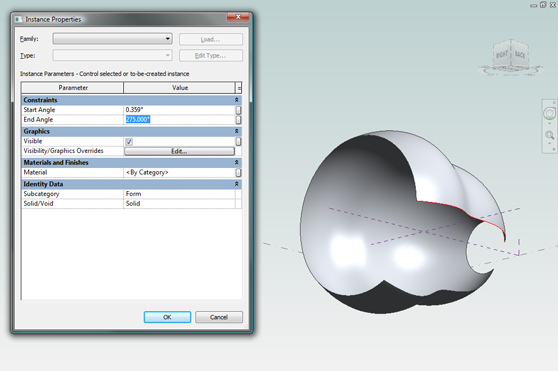Click the Visible row associate parameter button

click(238, 142)
